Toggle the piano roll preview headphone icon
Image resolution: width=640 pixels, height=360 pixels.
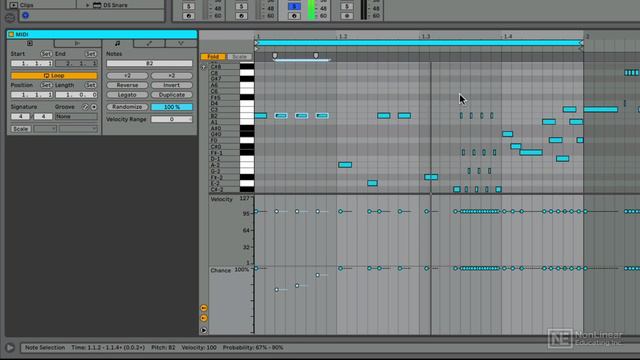pyautogui.click(x=204, y=67)
